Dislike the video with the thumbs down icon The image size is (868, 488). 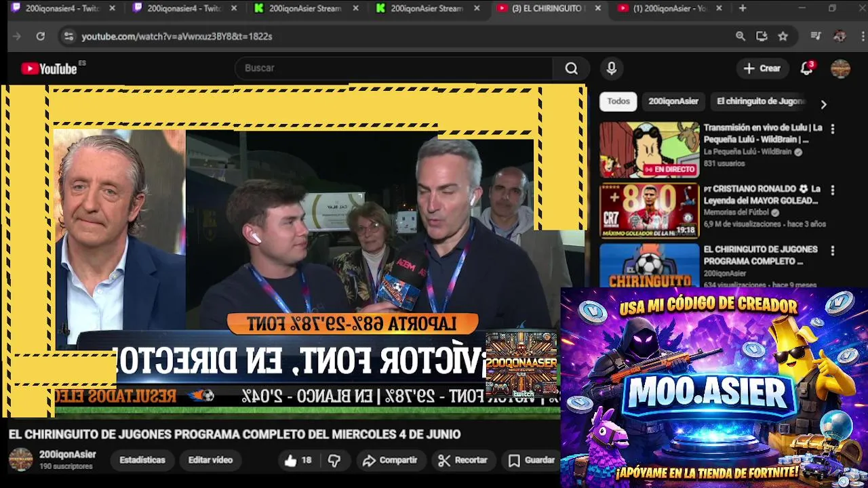[x=334, y=460]
